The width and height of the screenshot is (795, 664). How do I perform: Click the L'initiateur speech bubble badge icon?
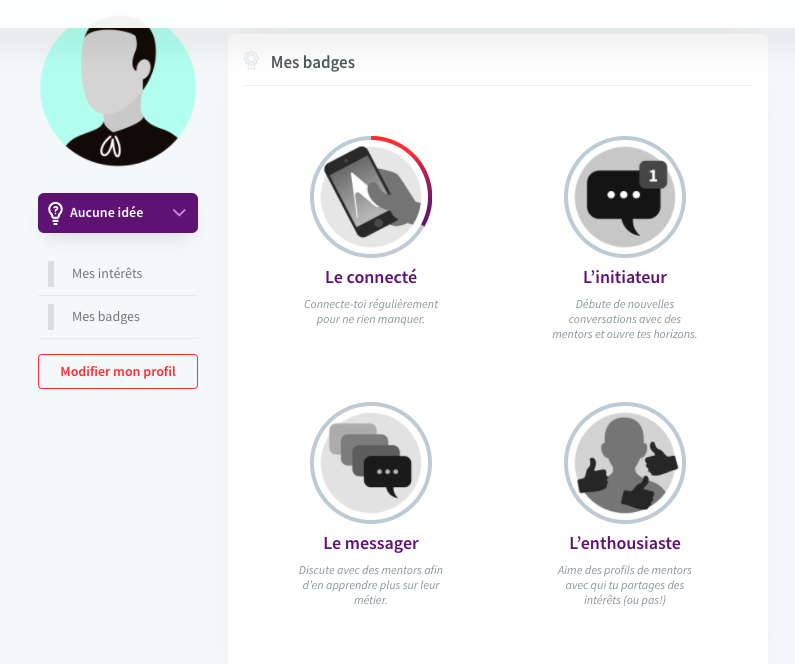point(624,196)
